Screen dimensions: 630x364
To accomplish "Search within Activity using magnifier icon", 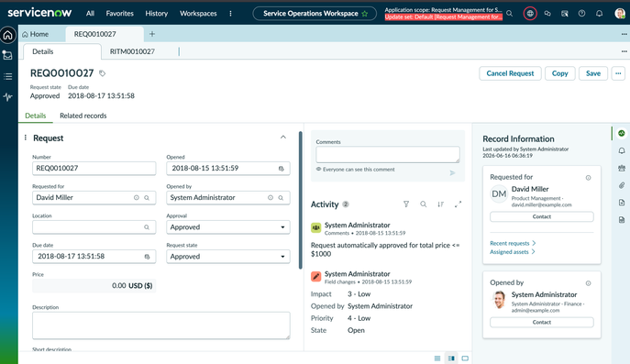I will pyautogui.click(x=424, y=204).
